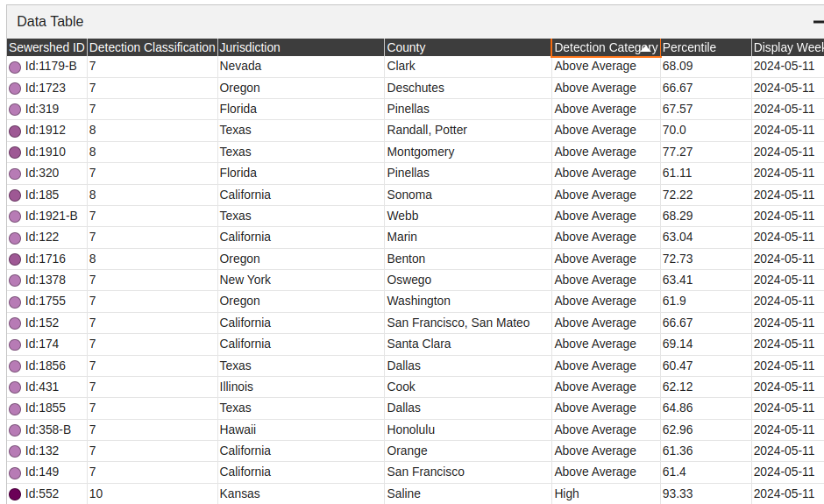Click the Nevada jurisdiction cell
The width and height of the screenshot is (824, 504).
tap(301, 67)
